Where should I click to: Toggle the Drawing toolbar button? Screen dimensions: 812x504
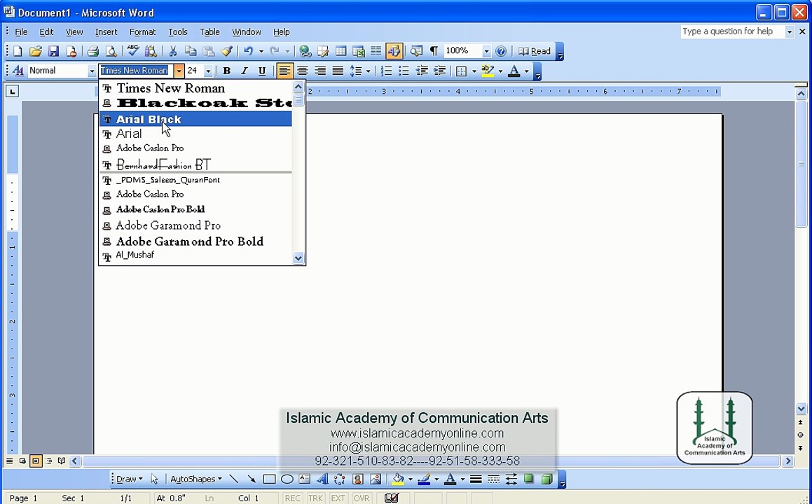pos(394,51)
